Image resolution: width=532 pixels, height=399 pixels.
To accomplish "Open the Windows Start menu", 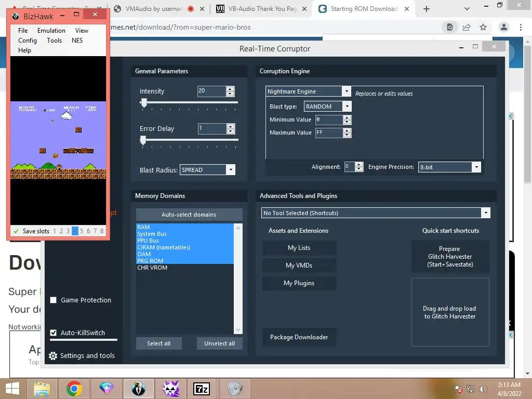I will click(12, 389).
